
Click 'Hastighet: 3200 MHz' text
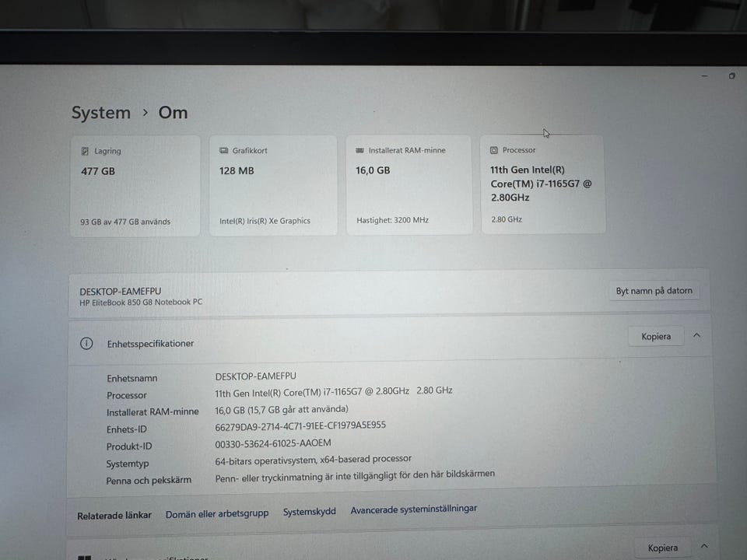point(392,220)
